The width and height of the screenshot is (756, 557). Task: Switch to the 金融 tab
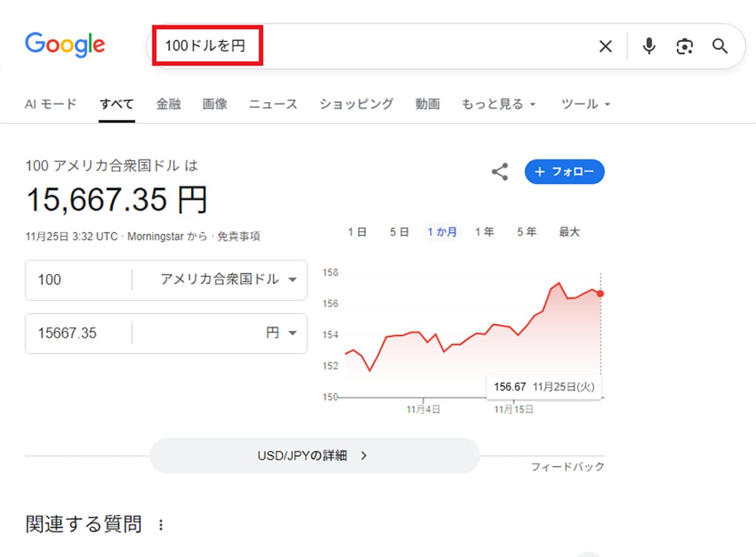point(168,104)
